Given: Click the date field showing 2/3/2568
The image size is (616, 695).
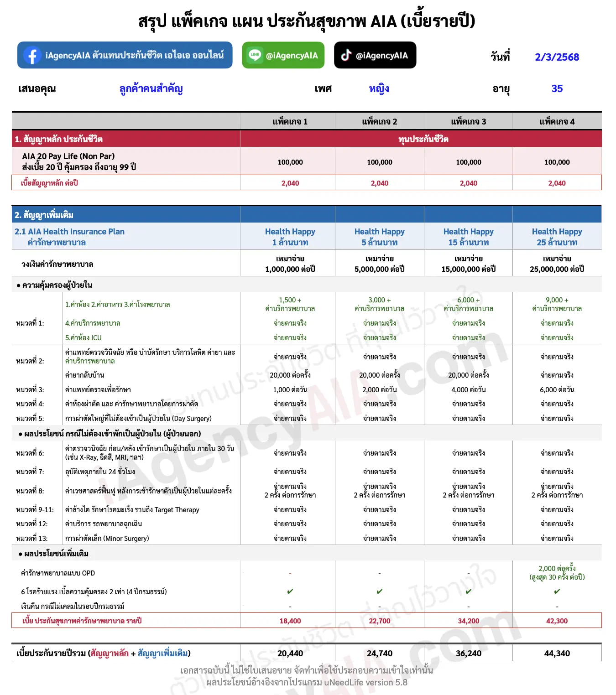Looking at the screenshot, I should coord(556,57).
